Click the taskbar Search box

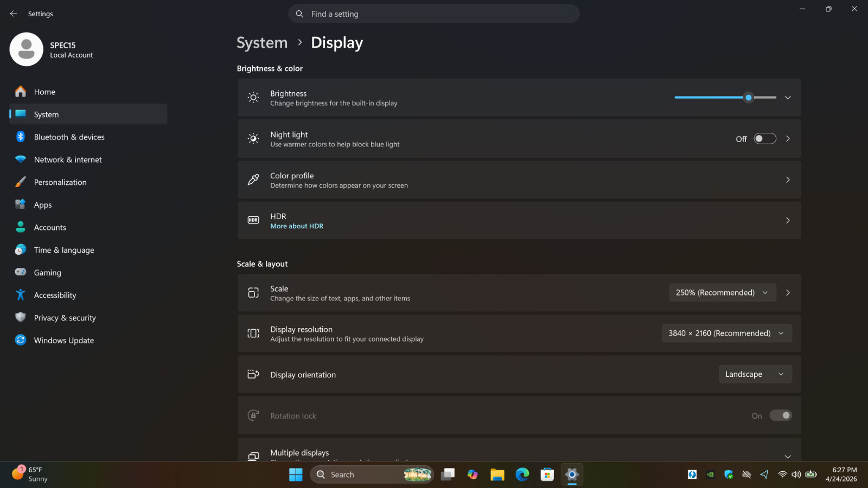point(372,474)
